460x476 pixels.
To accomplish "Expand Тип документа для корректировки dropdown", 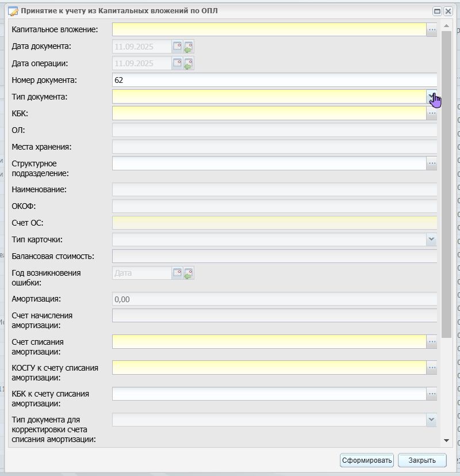I will point(431,420).
